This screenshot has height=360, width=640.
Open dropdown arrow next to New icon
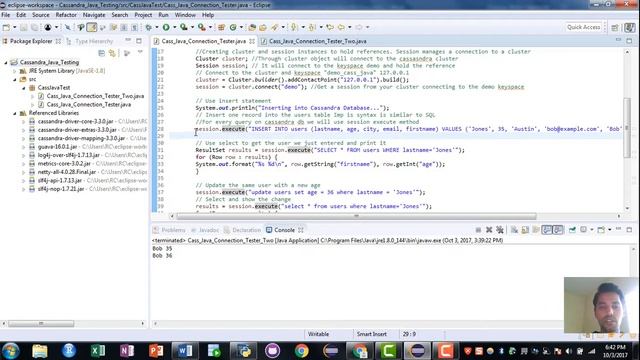coord(15,27)
